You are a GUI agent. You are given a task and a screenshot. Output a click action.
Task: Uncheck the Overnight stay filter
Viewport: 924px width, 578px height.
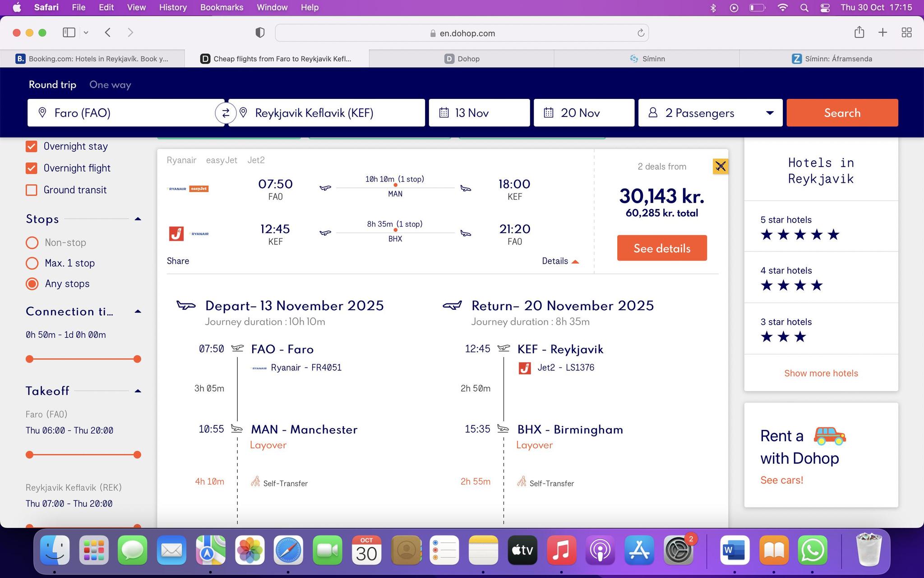click(x=32, y=146)
